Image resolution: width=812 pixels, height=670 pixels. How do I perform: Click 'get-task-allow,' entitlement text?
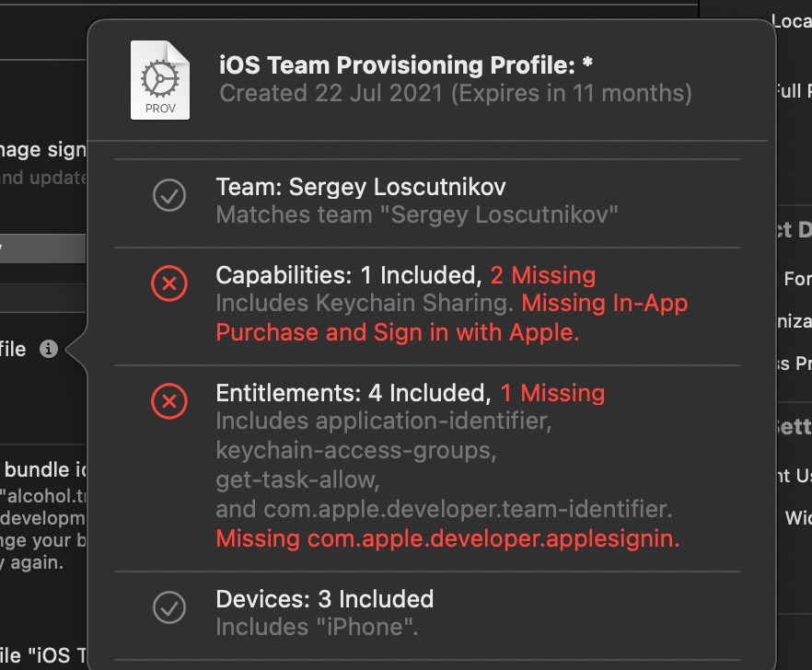[297, 480]
